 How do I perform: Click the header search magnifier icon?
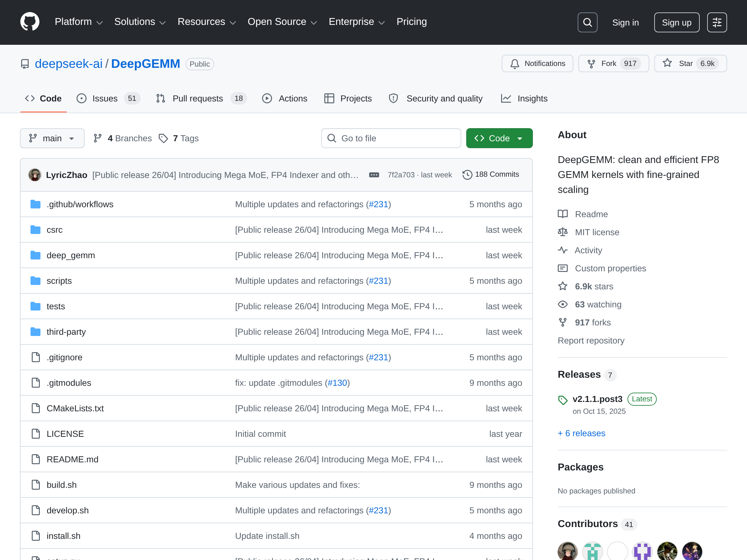[587, 22]
